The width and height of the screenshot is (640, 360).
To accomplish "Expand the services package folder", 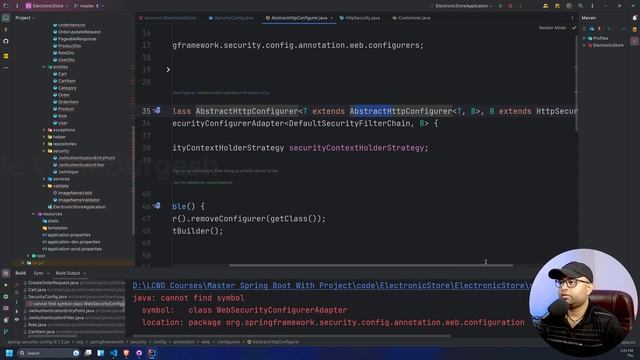I will click(x=44, y=179).
